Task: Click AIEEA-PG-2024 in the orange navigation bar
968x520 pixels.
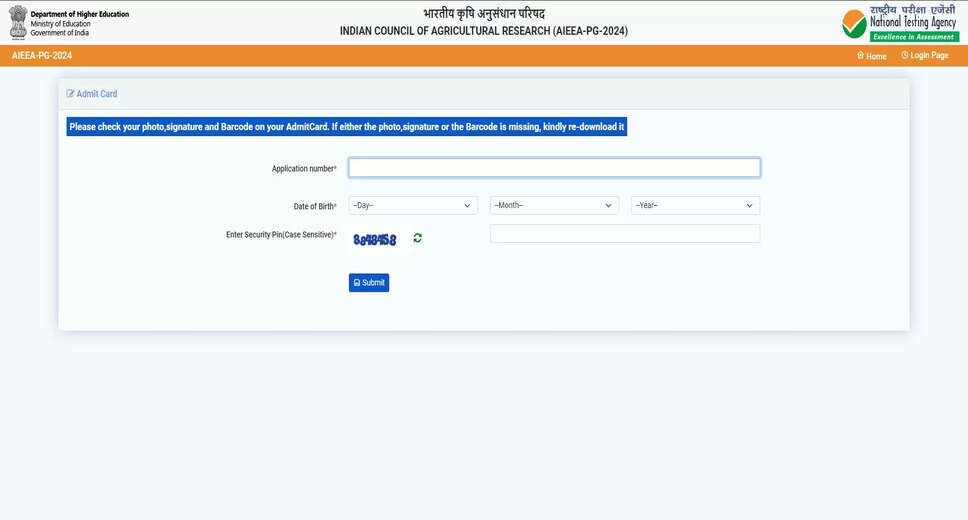Action: click(42, 56)
